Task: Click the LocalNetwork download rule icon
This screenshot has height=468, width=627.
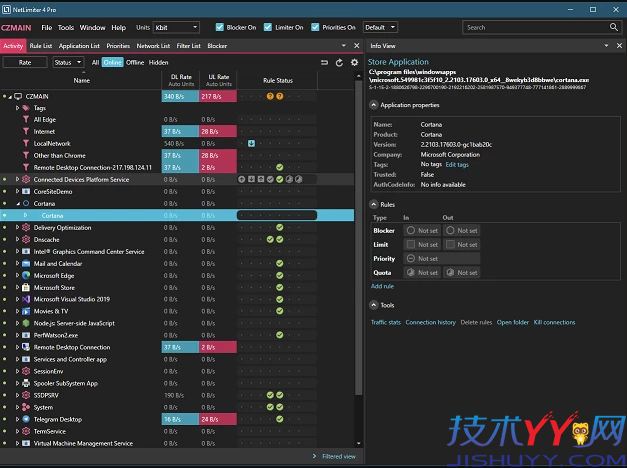Action: (x=251, y=143)
